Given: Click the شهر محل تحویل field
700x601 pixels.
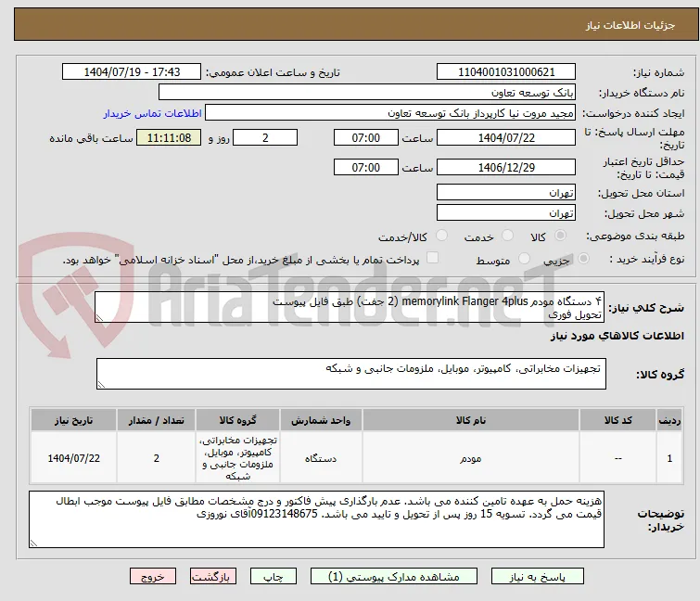Looking at the screenshot, I should point(506,213).
